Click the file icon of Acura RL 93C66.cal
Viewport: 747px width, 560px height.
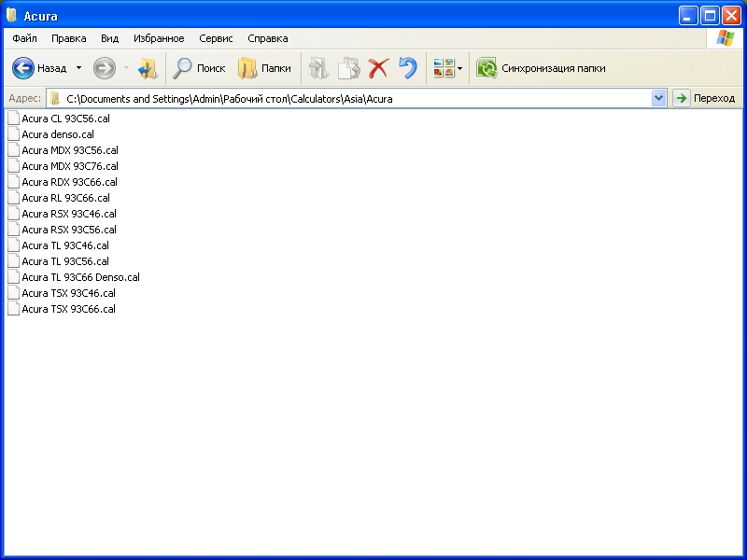click(14, 198)
